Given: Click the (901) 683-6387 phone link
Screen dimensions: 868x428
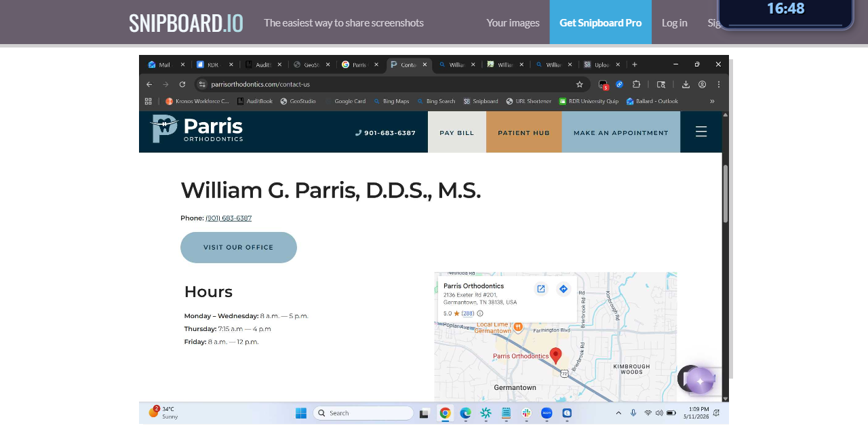Looking at the screenshot, I should [229, 218].
